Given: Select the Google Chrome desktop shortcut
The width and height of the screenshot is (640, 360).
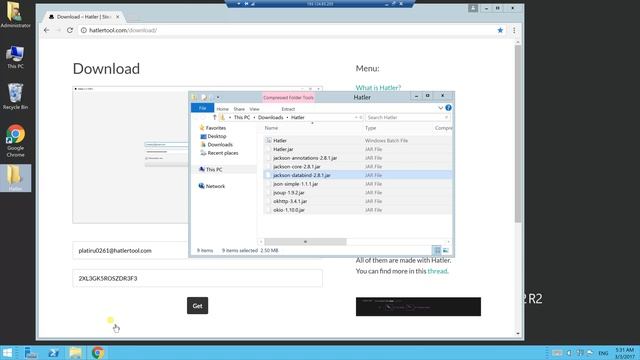Looking at the screenshot, I should (x=15, y=141).
